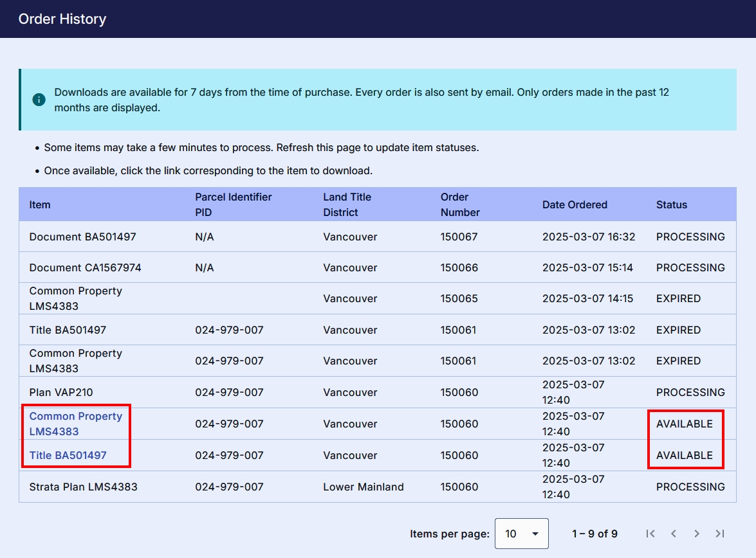This screenshot has width=756, height=558.
Task: Click the Order History page title
Action: [x=62, y=19]
